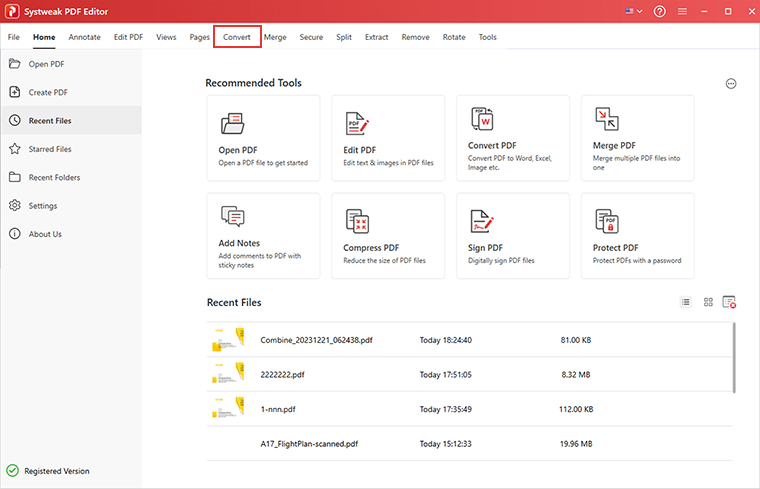Select the Home tab
The image size is (760, 489).
44,37
